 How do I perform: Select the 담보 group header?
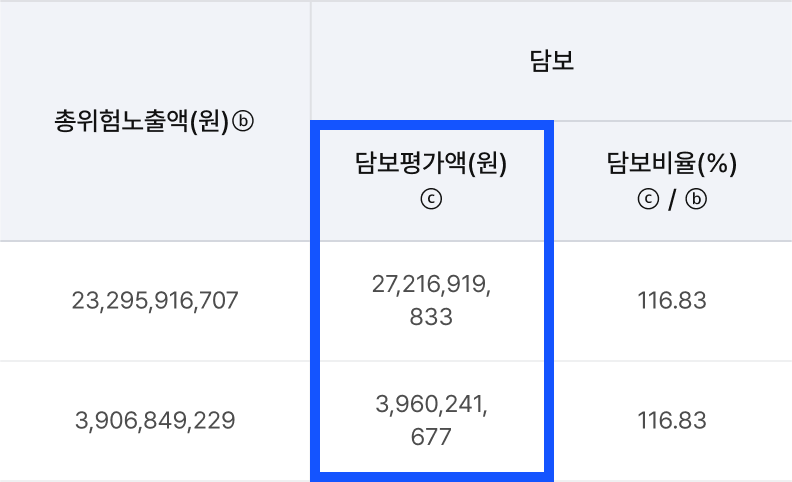click(551, 60)
